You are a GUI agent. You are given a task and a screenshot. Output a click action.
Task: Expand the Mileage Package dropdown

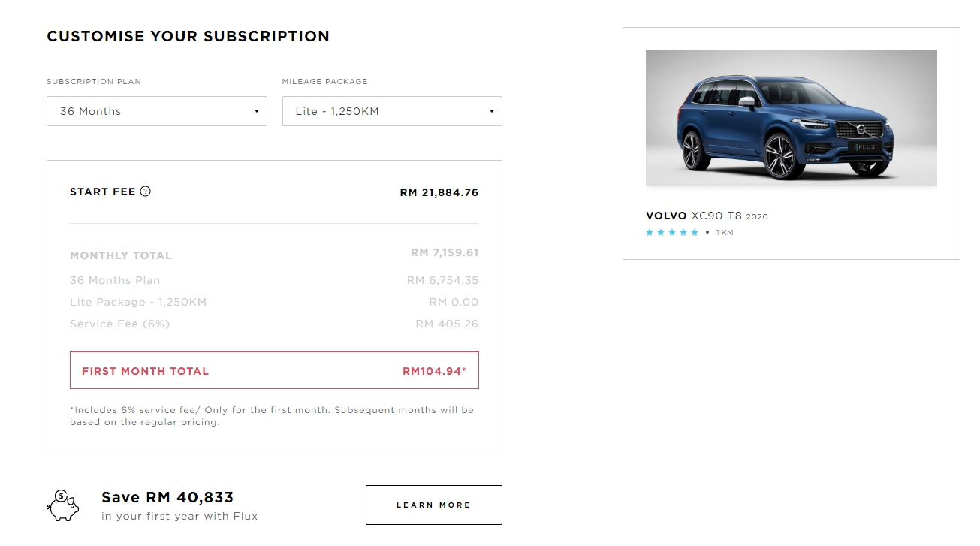coord(392,111)
